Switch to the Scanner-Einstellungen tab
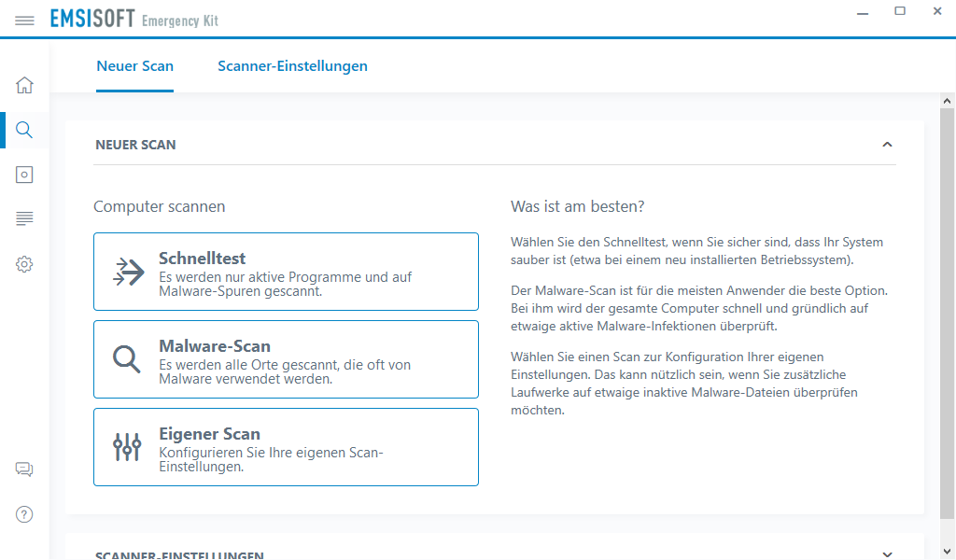This screenshot has height=560, width=956. coord(292,66)
